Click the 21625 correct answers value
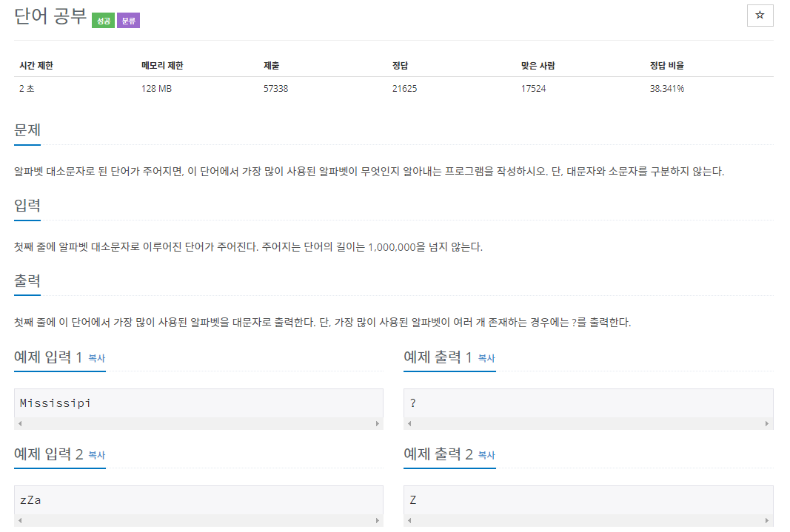790x532 pixels. (x=404, y=89)
